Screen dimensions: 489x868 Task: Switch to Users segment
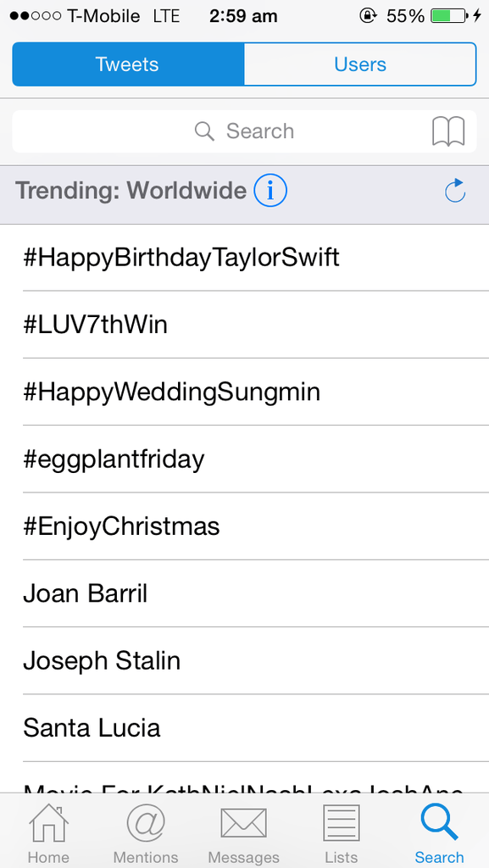click(360, 64)
